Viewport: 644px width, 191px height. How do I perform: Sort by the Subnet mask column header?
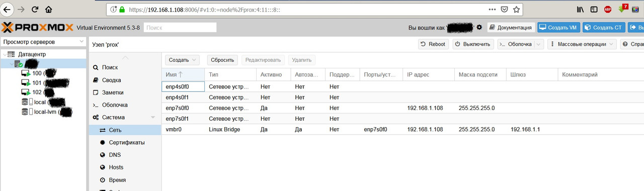click(x=480, y=74)
